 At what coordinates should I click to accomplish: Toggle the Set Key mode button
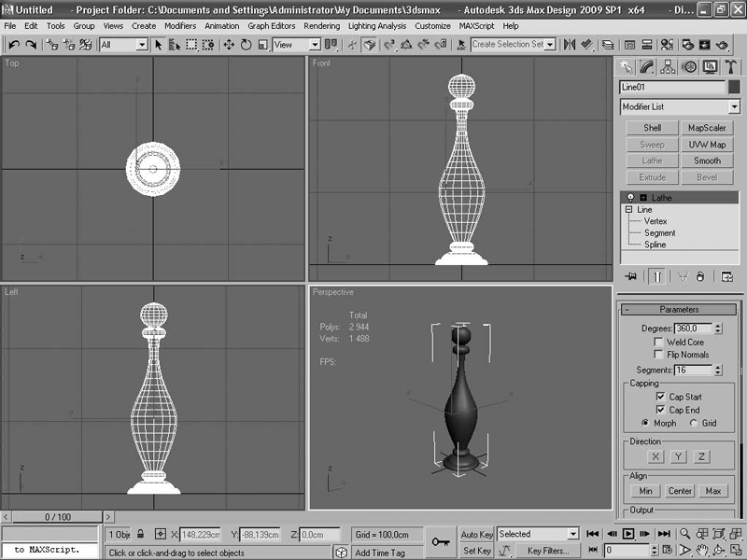(x=476, y=551)
